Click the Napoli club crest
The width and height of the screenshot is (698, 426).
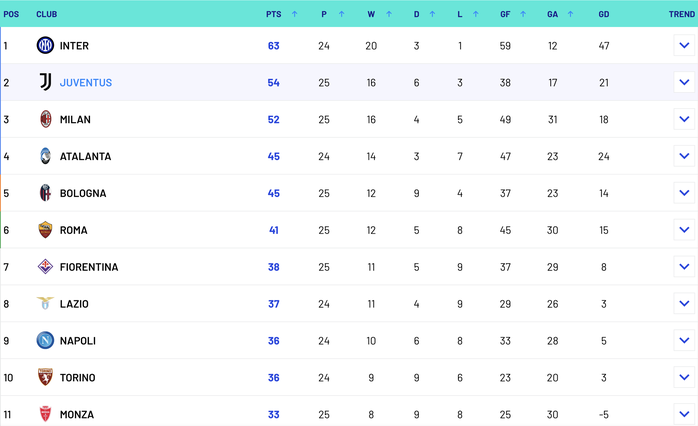coord(45,341)
